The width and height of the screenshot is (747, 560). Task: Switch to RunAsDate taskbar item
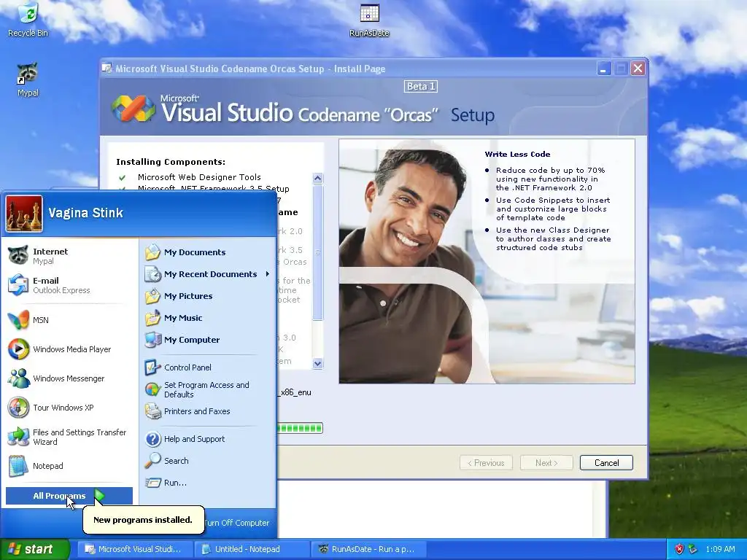click(368, 549)
